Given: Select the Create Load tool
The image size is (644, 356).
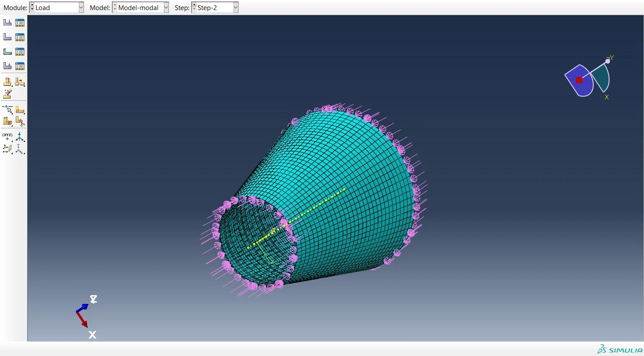Looking at the screenshot, I should (7, 22).
